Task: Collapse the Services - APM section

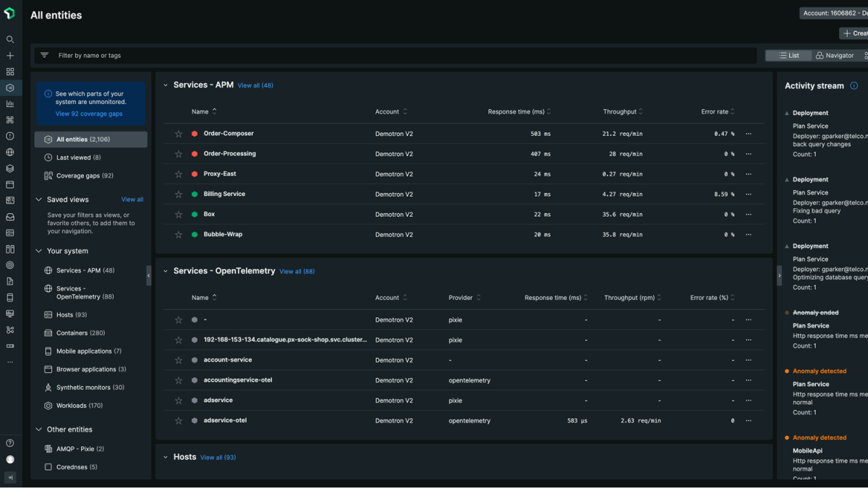Action: (x=165, y=85)
